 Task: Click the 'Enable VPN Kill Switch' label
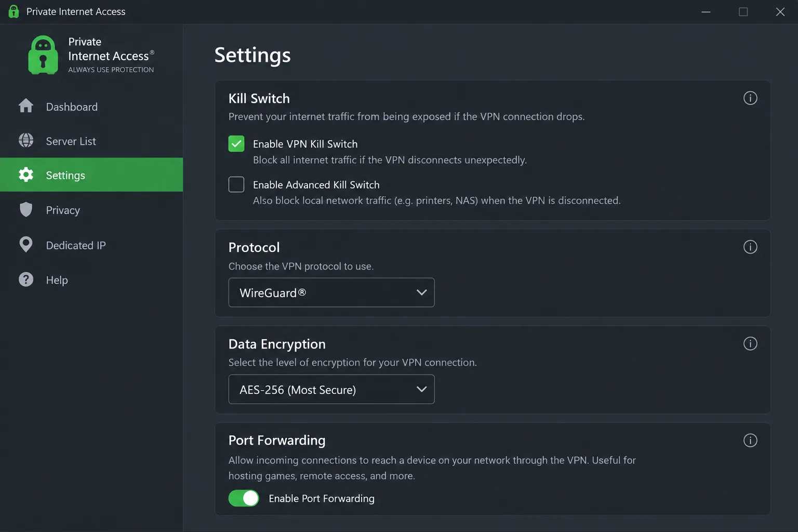point(305,144)
